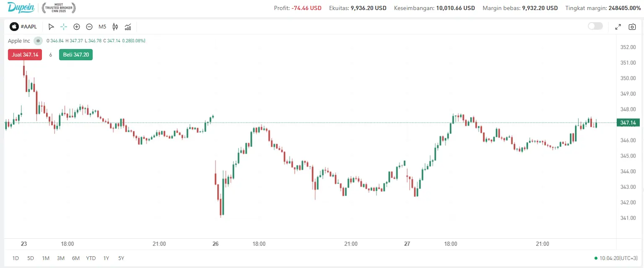The width and height of the screenshot is (644, 268).
Task: Open the indicators menu icon
Action: pos(128,27)
